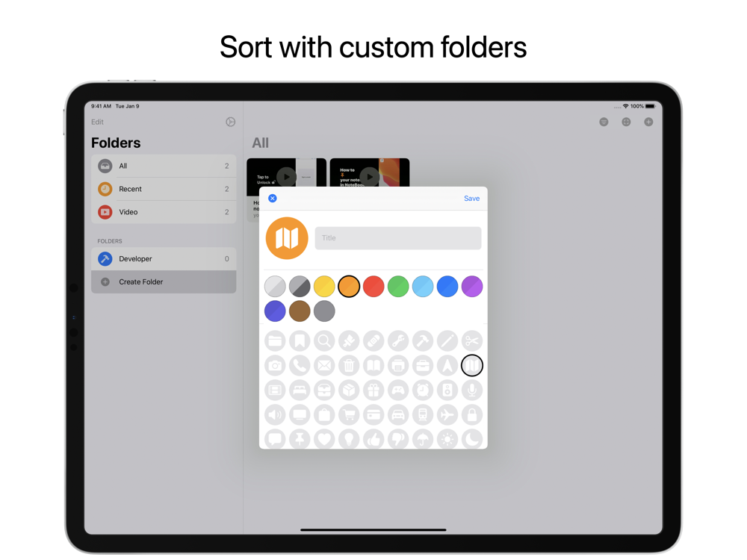Click Create Folder in sidebar
This screenshot has width=747, height=560.
point(164,282)
